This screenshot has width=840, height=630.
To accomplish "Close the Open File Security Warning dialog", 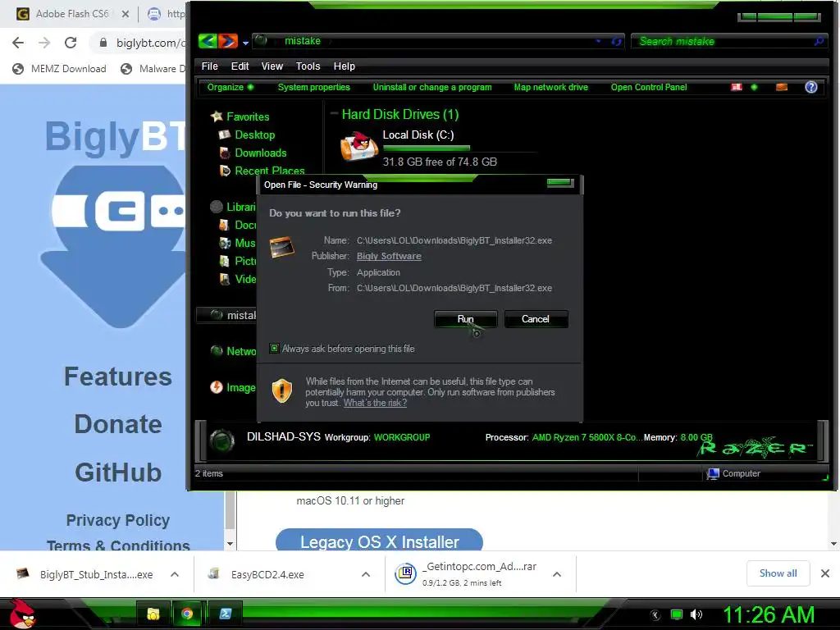I will 560,183.
